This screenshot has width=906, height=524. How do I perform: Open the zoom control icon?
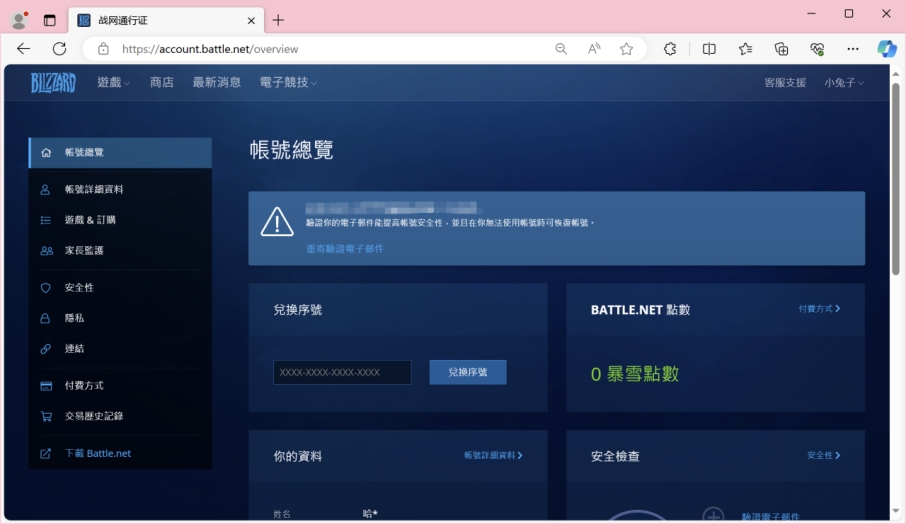tap(561, 49)
